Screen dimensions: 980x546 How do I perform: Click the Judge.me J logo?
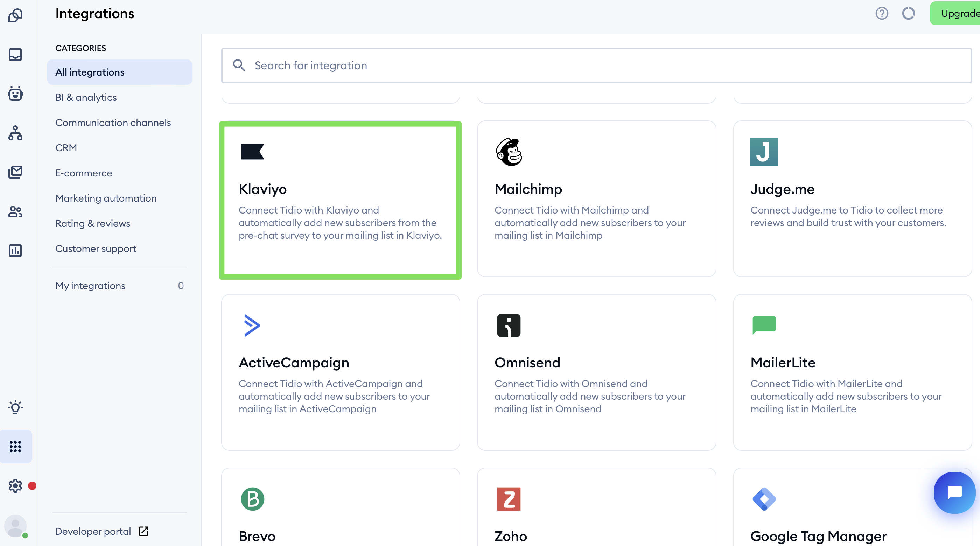tap(764, 152)
